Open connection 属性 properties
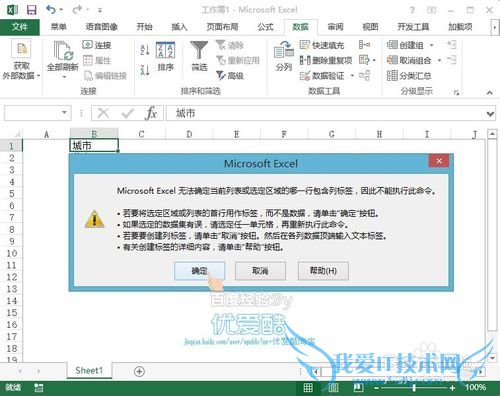 click(x=97, y=60)
